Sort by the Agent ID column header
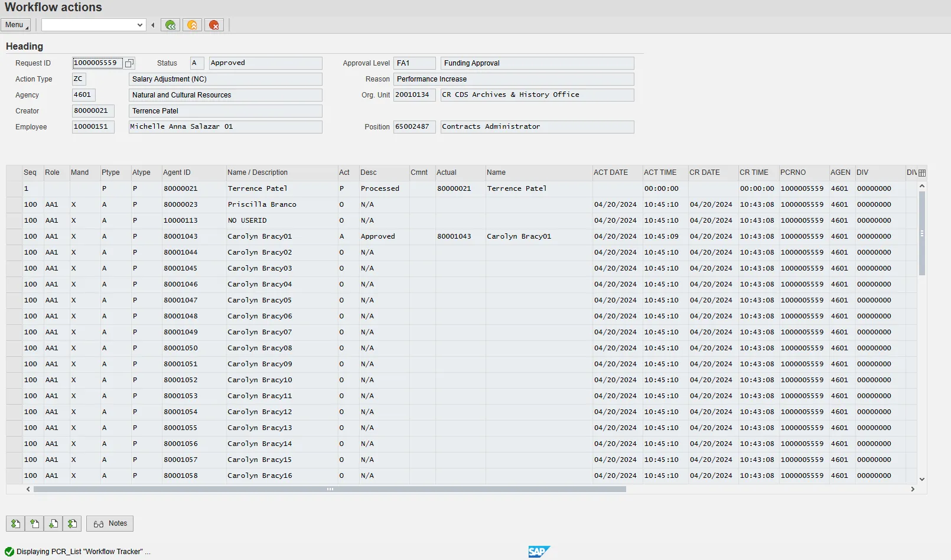 point(177,172)
